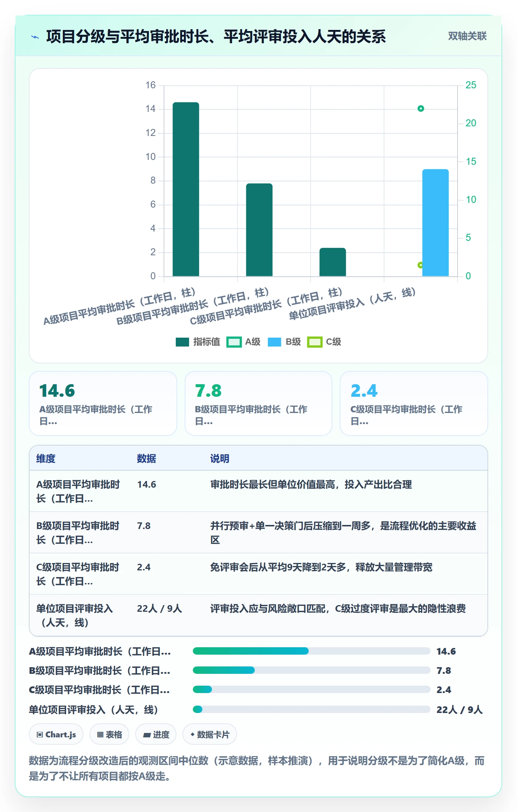Click the 表格 chip

pyautogui.click(x=109, y=734)
